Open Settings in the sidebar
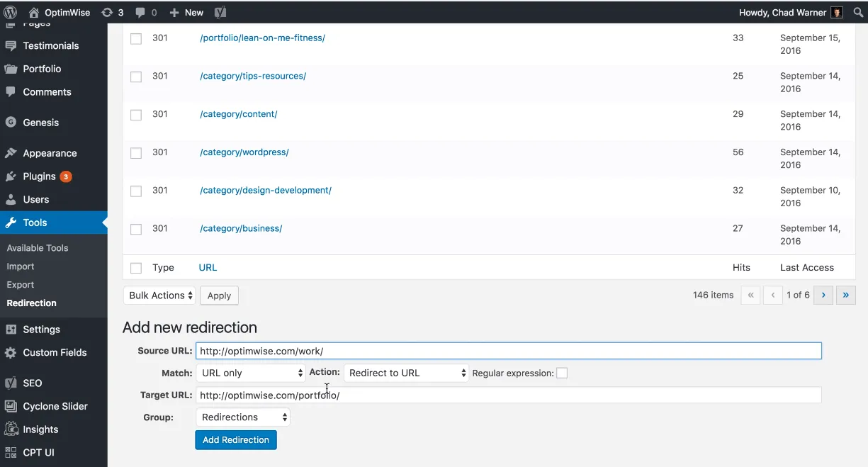 41,330
